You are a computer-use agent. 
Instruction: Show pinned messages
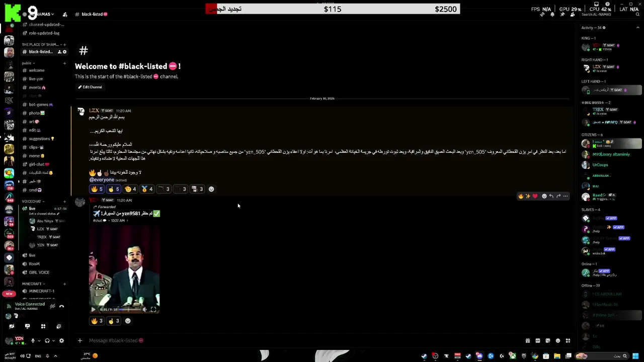[x=562, y=15]
